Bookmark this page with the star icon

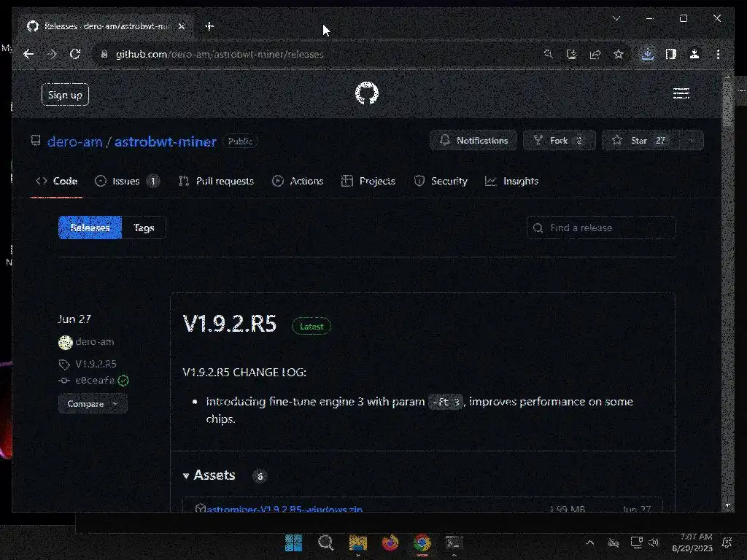coord(619,54)
